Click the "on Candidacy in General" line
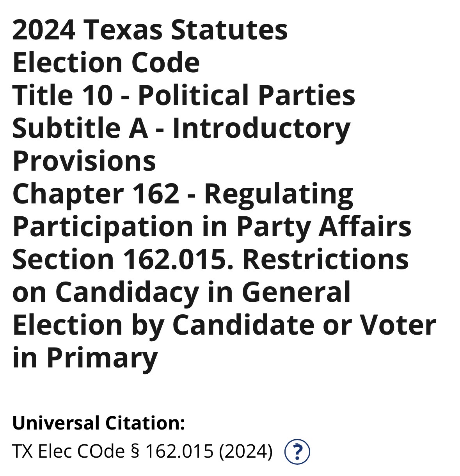This screenshot has height=476, width=460. (181, 292)
